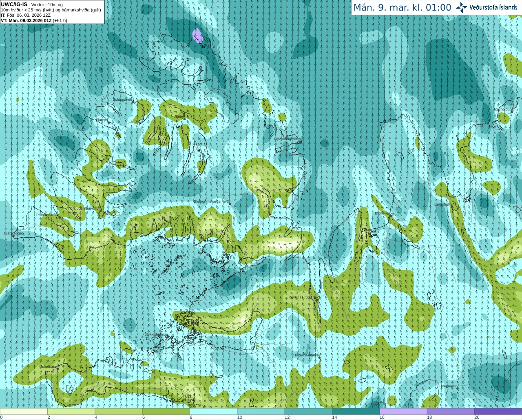Viewport: 522px width, 420px height.
Task: Click the 6–8 m/s olive green legend swatch
Action: click(x=166, y=411)
